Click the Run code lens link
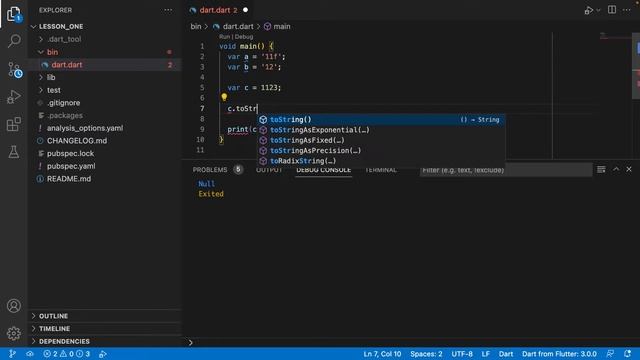The height and width of the screenshot is (360, 640). 224,37
